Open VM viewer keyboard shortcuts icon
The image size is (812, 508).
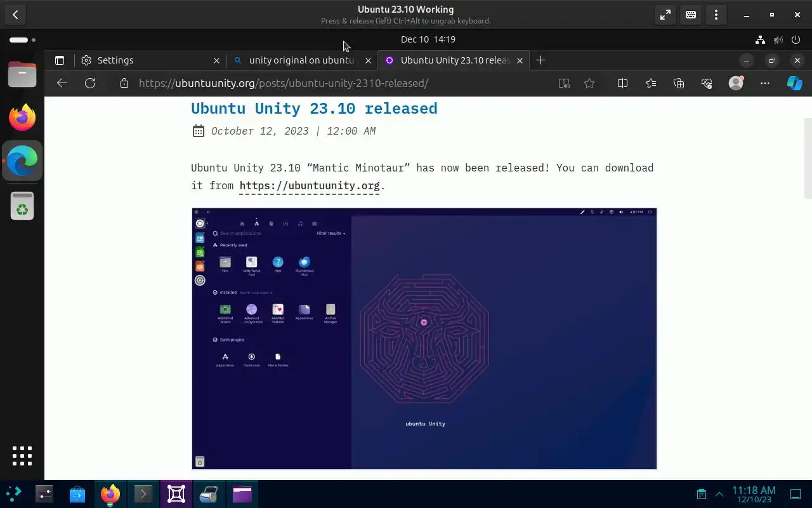(x=691, y=15)
